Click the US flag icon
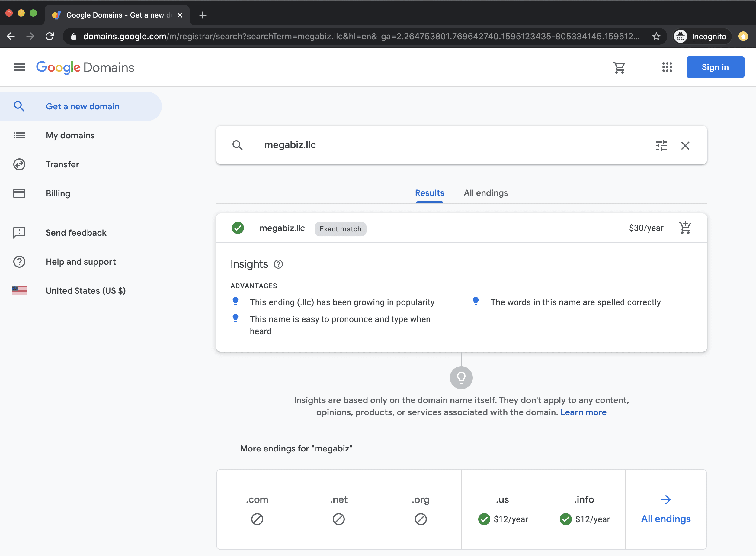 (19, 290)
